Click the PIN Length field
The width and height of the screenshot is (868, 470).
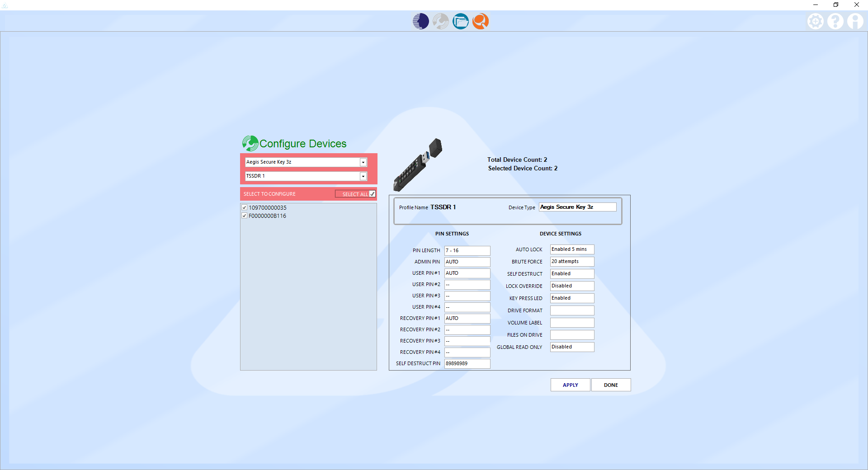[467, 251]
